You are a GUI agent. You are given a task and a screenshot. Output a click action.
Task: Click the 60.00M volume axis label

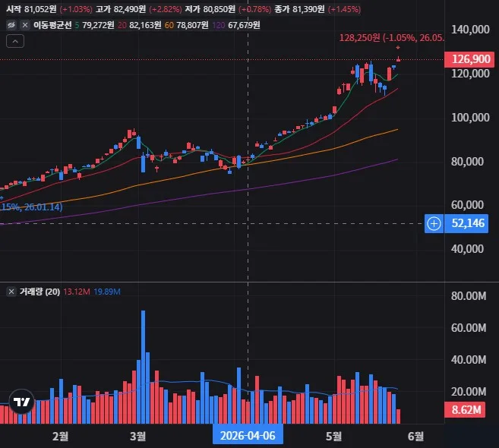(x=469, y=328)
